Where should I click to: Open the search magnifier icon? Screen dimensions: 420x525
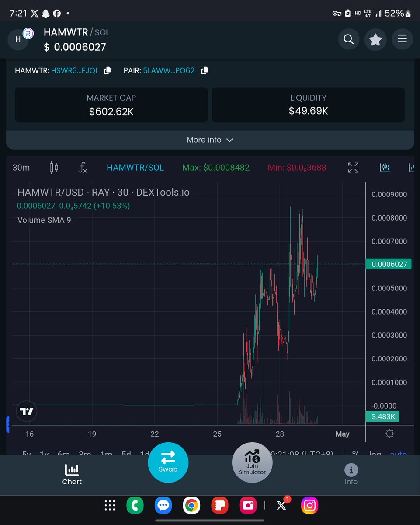click(348, 39)
